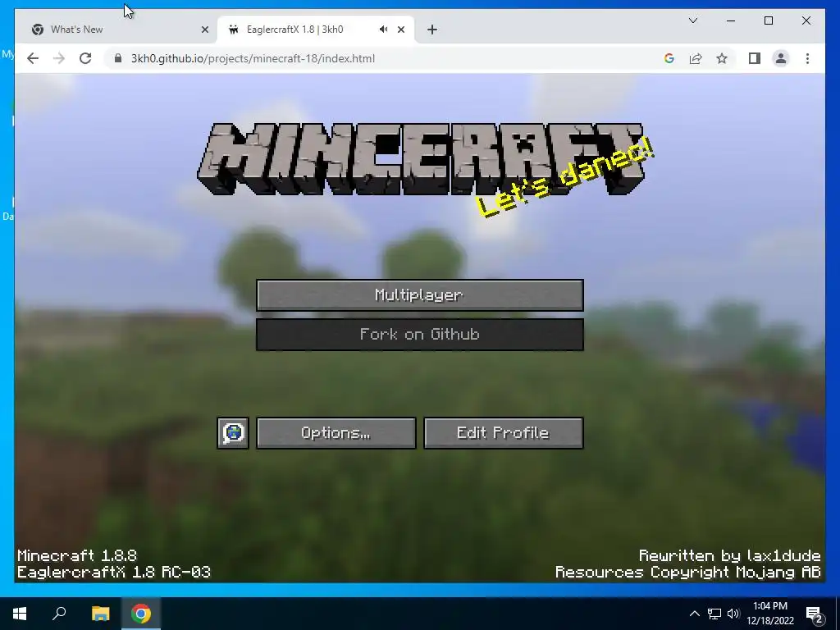View site information via lock icon

(118, 58)
